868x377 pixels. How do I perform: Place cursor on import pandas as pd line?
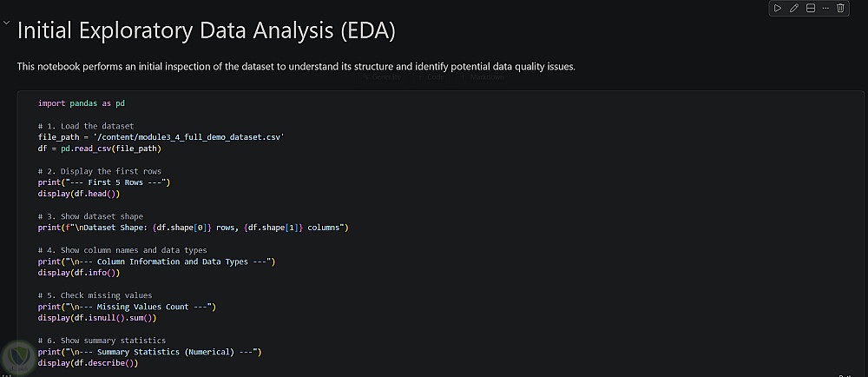coord(82,103)
